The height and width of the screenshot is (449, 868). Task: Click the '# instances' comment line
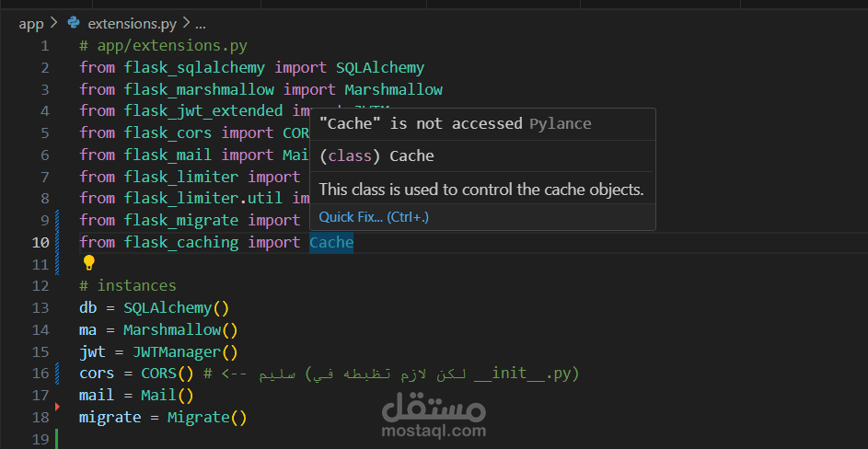tap(127, 285)
